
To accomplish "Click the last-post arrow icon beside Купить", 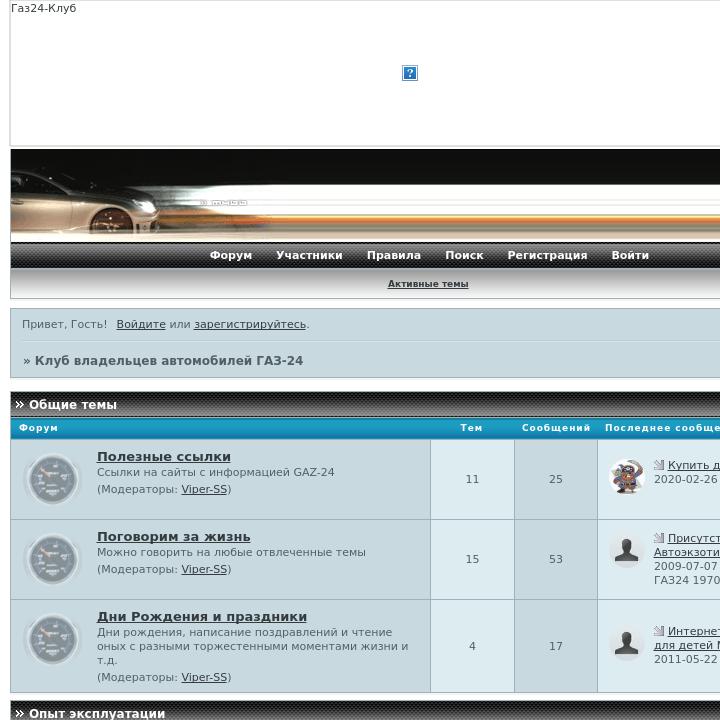I will tap(659, 465).
